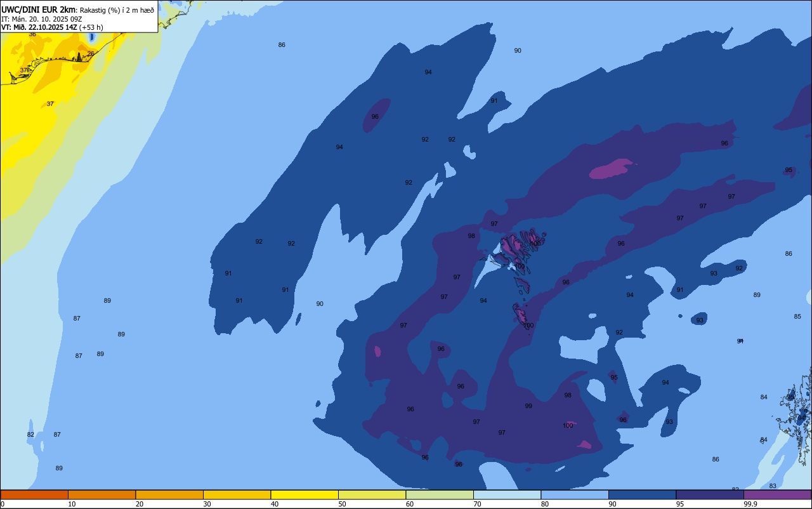Click the 80–90 light blue legend swatch
Screen dimensions: 812x509
point(575,494)
